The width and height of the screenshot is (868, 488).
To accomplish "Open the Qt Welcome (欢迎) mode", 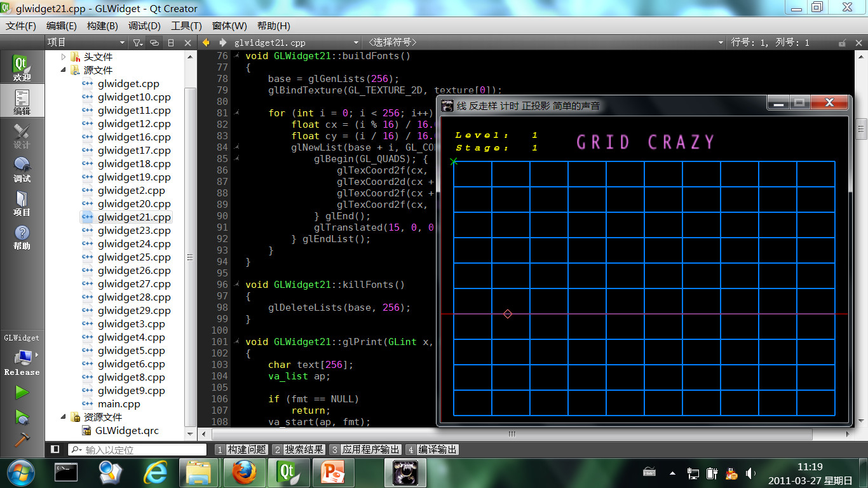I will point(22,68).
